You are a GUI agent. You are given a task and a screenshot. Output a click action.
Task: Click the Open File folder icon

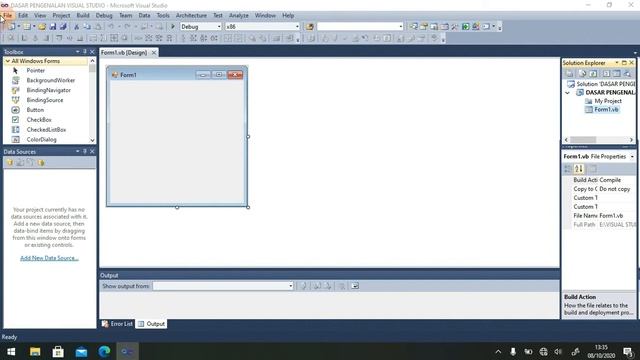pos(42,27)
